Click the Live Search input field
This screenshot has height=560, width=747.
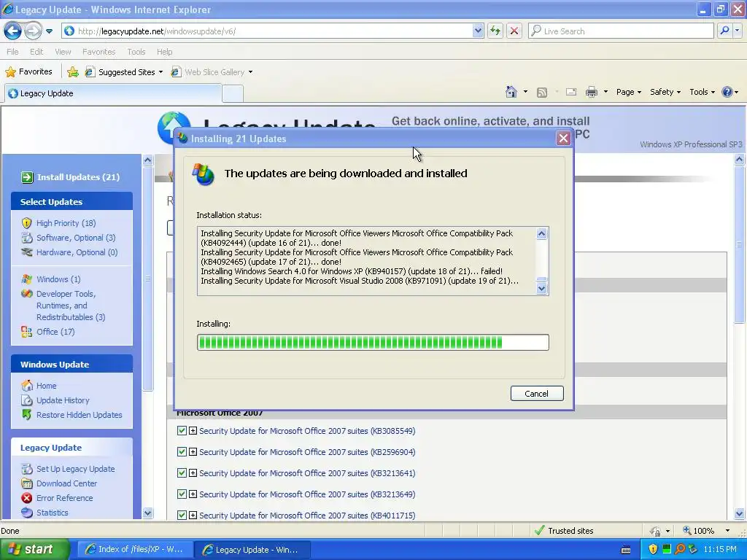coord(621,31)
